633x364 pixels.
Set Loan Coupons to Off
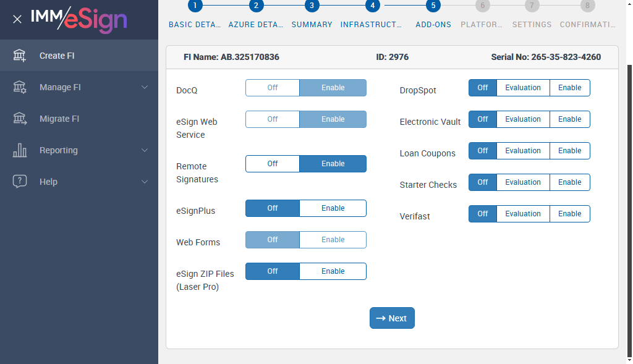(x=482, y=151)
